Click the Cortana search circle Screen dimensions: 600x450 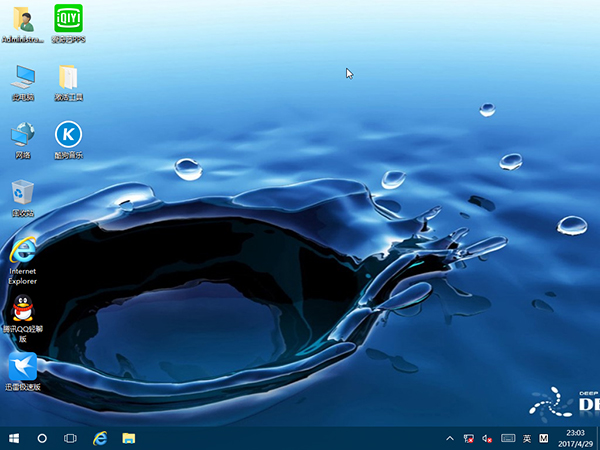pyautogui.click(x=42, y=438)
